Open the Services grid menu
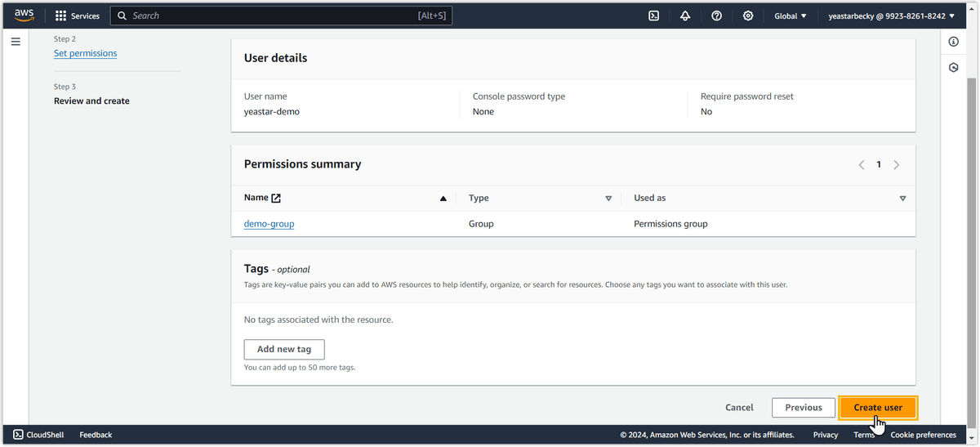 pos(78,16)
